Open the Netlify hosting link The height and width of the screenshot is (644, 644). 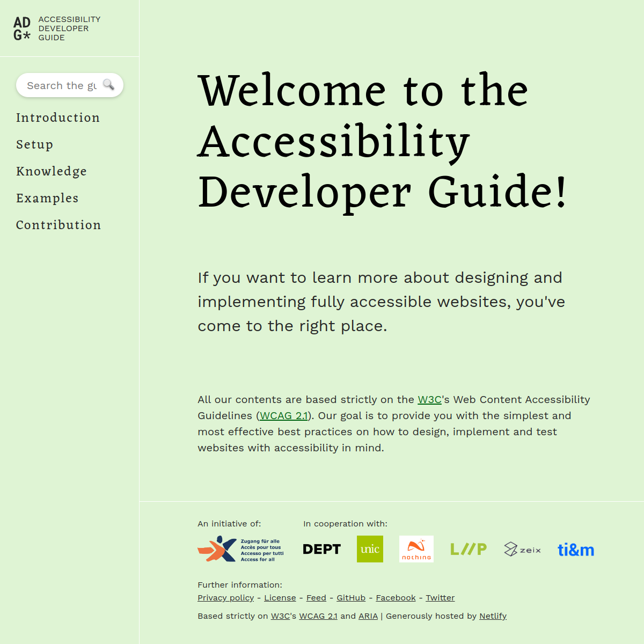[493, 616]
